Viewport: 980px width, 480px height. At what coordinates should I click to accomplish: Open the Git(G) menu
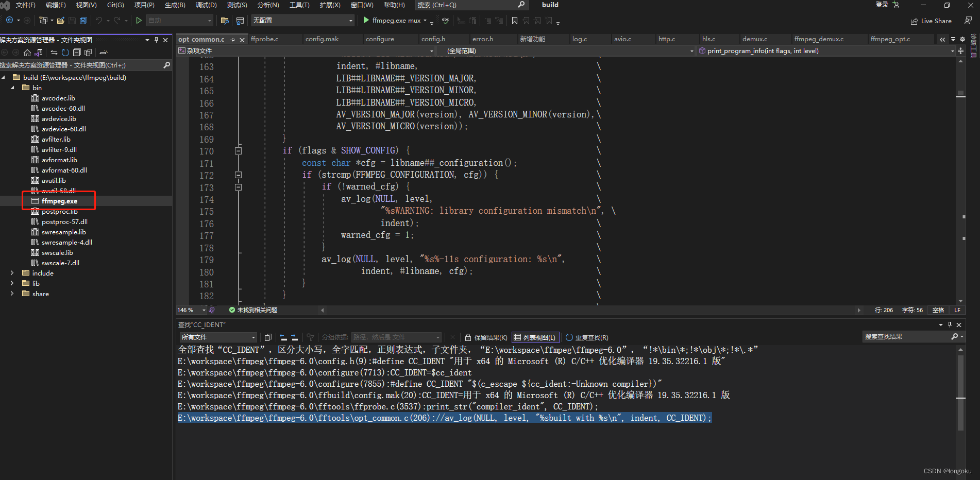point(114,5)
